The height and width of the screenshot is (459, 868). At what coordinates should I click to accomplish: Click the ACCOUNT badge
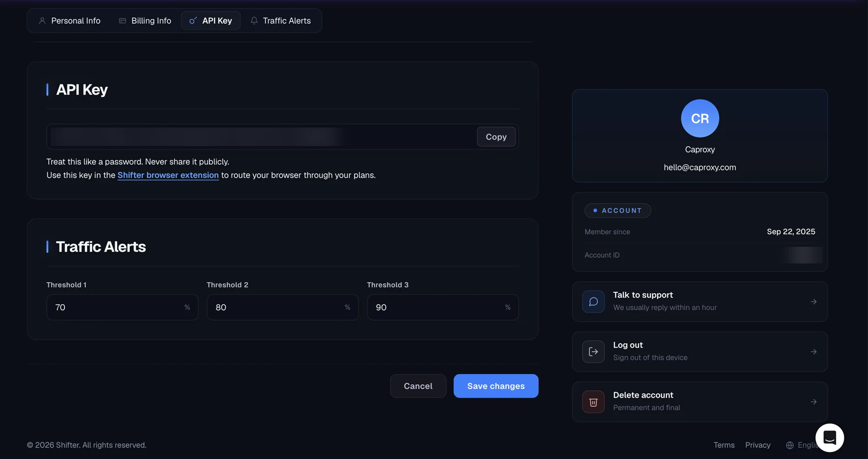point(618,211)
